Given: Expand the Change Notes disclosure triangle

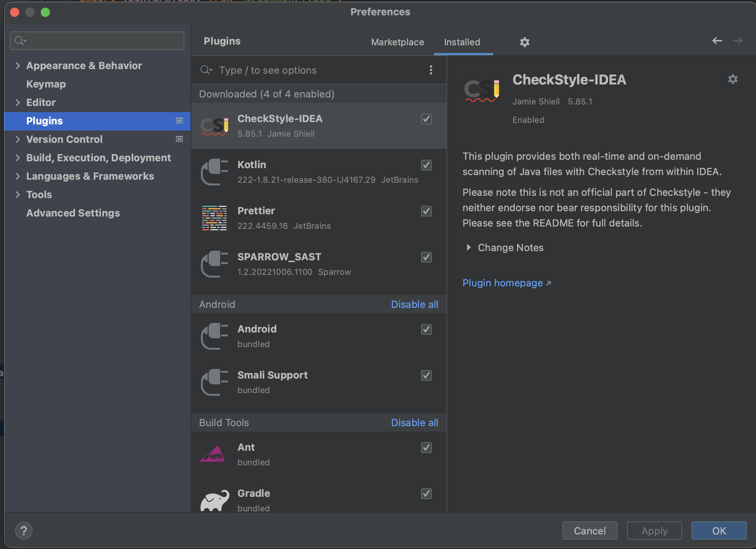Looking at the screenshot, I should (x=469, y=248).
